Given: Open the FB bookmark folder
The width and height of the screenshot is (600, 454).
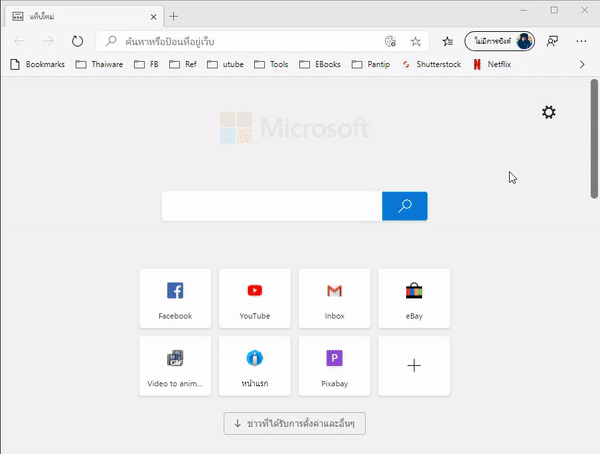Looking at the screenshot, I should pyautogui.click(x=146, y=64).
